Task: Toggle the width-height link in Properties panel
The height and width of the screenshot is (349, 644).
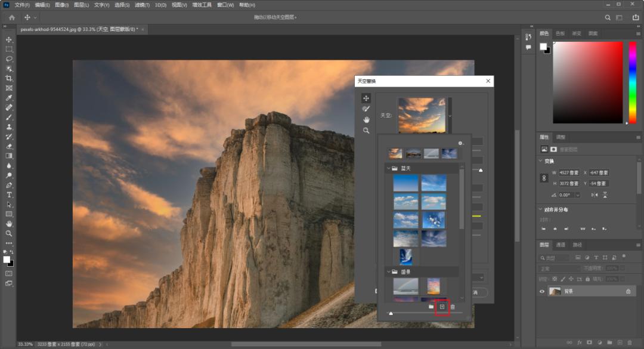Action: tap(543, 178)
